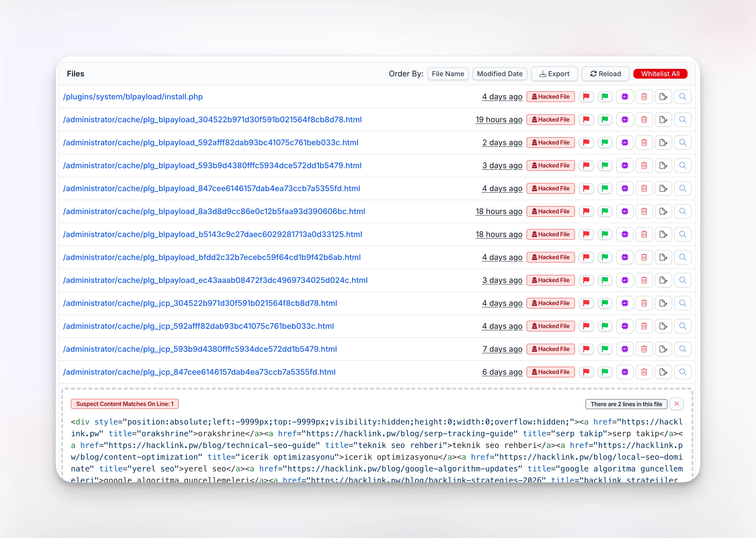Close the suspect content preview panel
Screen dimensions: 756x538
tap(677, 404)
